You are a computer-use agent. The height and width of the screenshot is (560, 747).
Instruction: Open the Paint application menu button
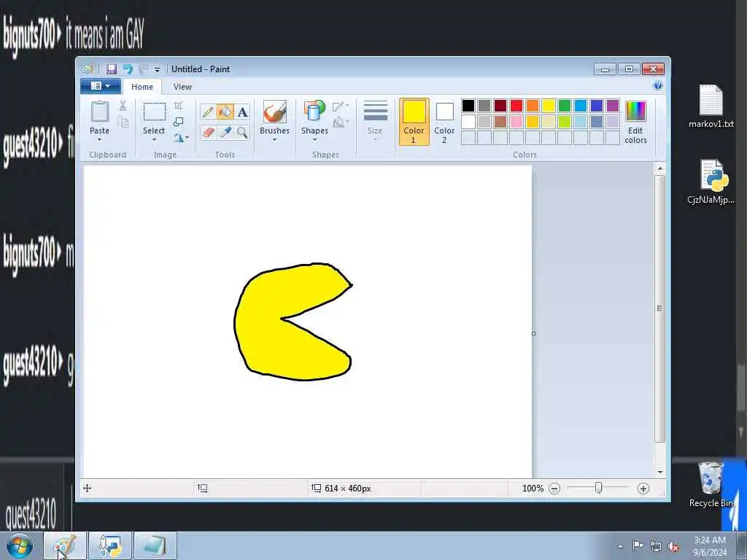pyautogui.click(x=101, y=86)
